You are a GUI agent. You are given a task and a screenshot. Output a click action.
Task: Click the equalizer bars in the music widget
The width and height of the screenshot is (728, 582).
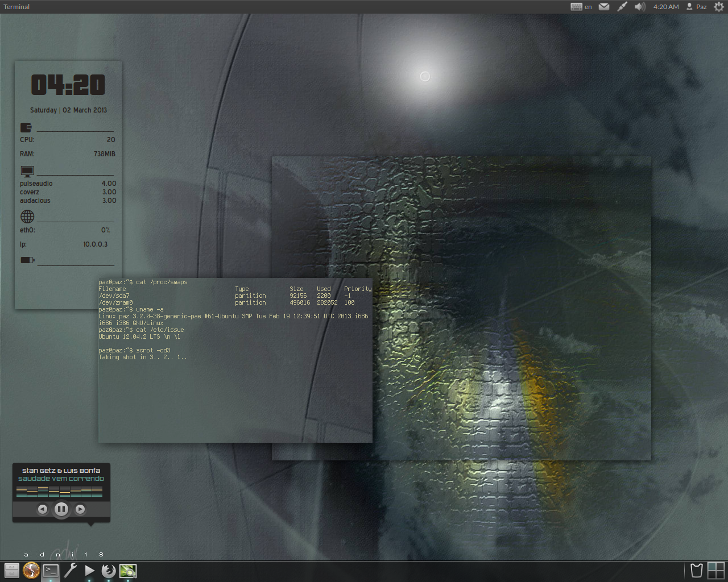coord(60,492)
